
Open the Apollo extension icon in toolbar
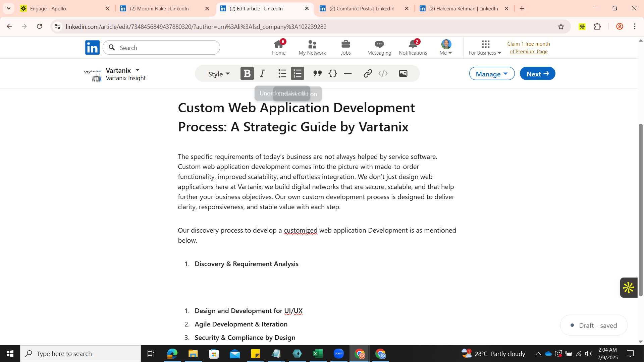click(582, 26)
